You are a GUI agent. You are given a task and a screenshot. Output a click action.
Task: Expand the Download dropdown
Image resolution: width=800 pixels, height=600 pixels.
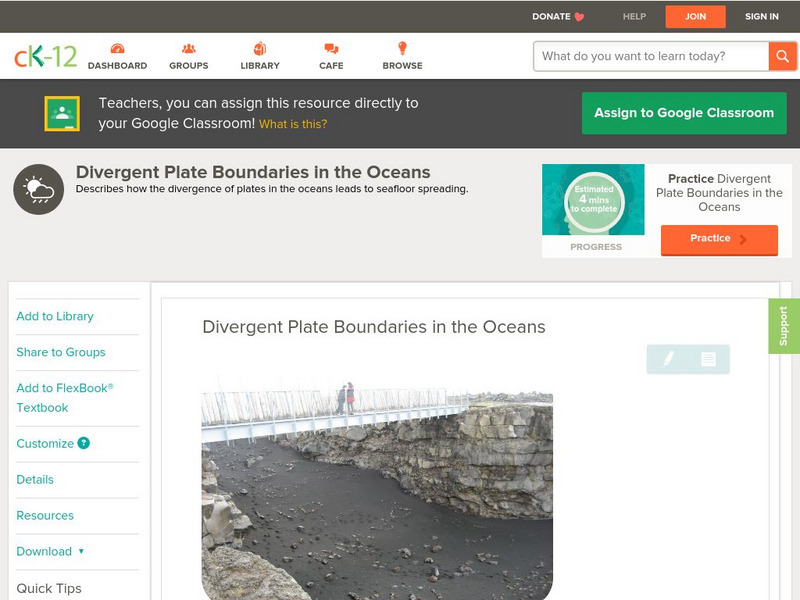pos(50,552)
